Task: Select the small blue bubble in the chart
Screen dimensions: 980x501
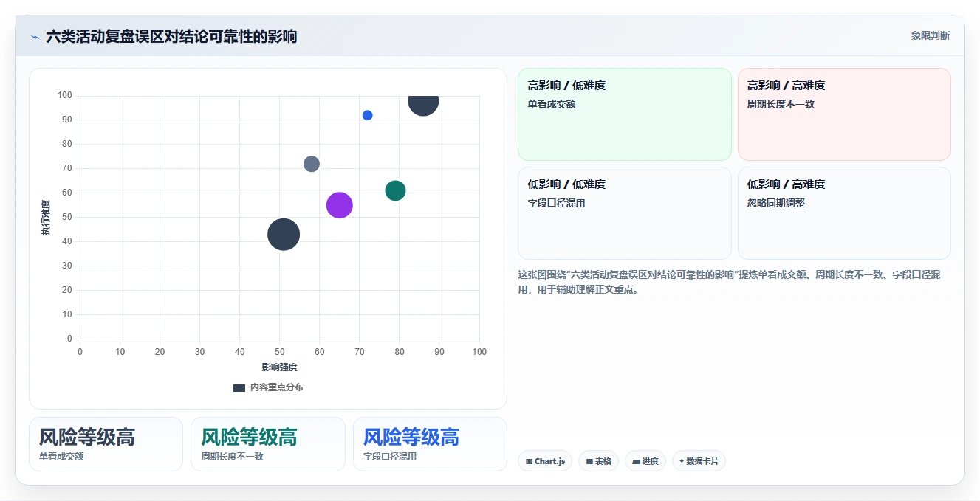Action: pos(367,115)
